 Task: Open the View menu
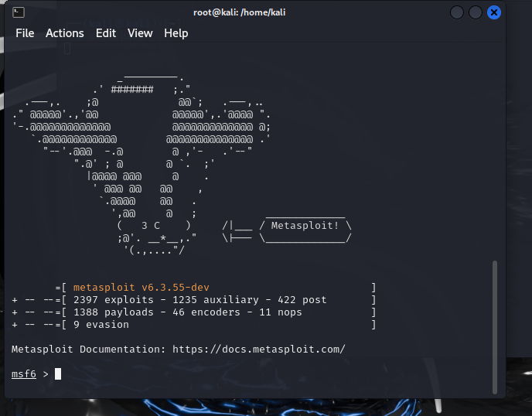pyautogui.click(x=140, y=33)
